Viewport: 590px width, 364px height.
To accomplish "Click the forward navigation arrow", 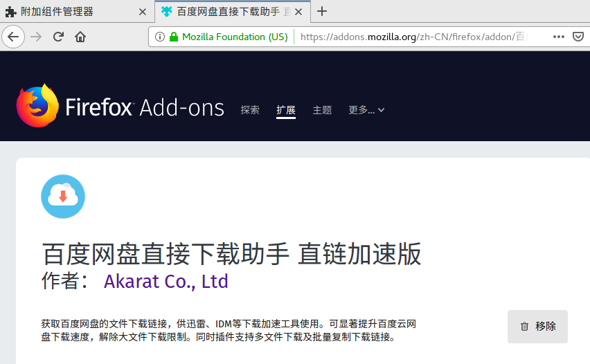I will pos(36,37).
